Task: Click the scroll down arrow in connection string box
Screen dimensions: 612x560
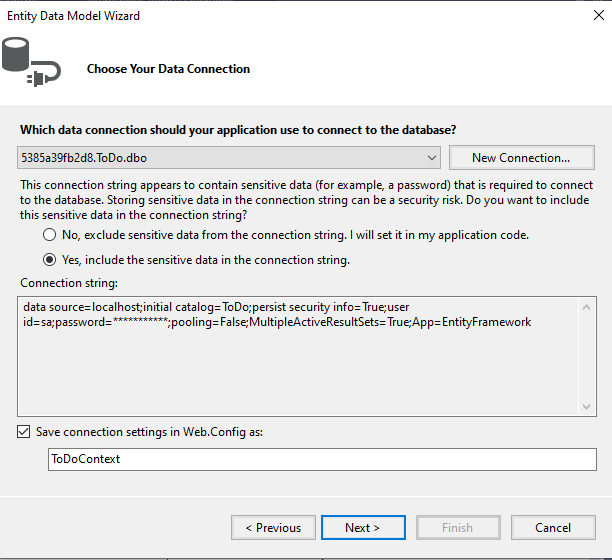Action: (588, 407)
